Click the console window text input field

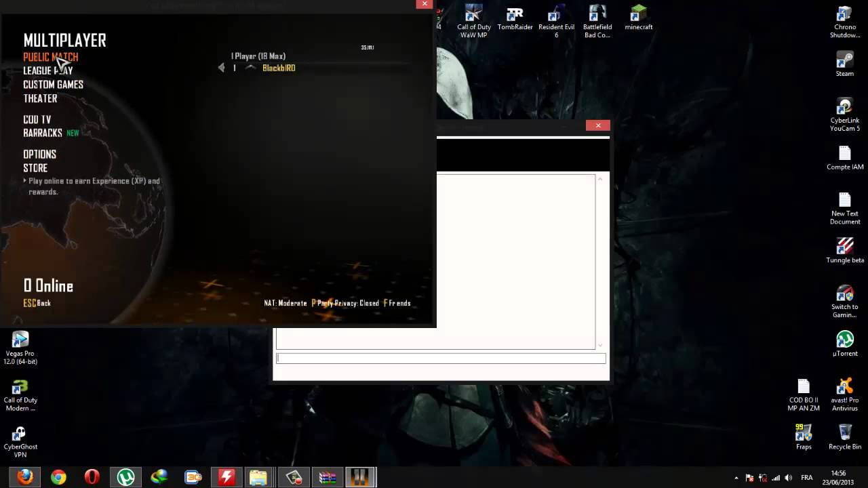coord(441,359)
